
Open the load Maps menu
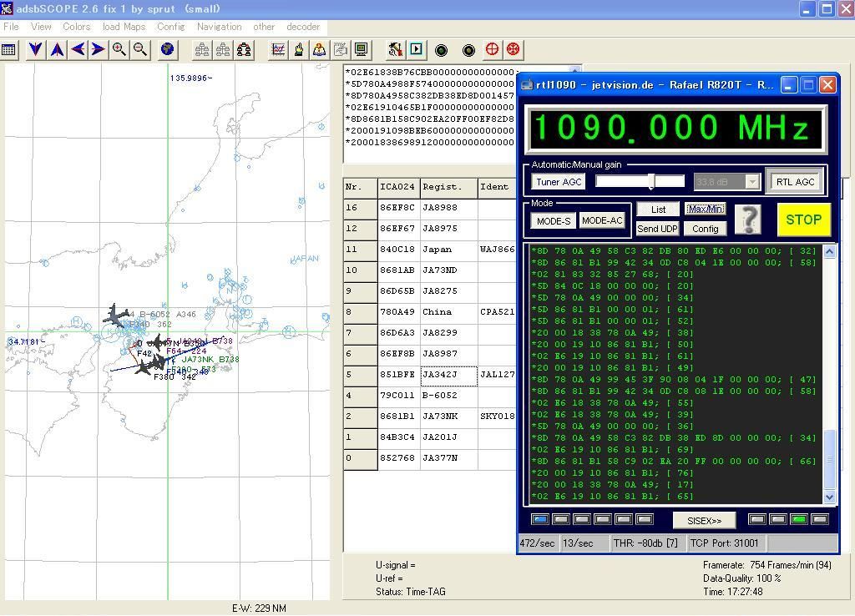pyautogui.click(x=124, y=27)
